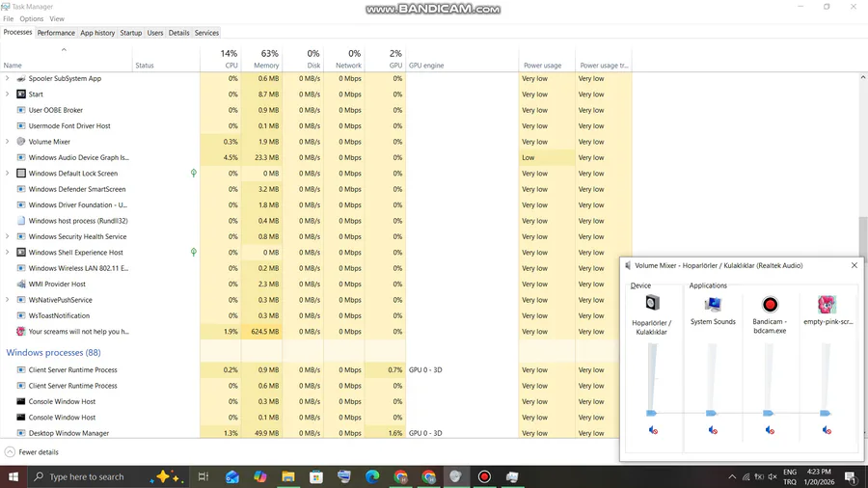Open the File menu
This screenshot has width=868, height=488.
tap(9, 19)
